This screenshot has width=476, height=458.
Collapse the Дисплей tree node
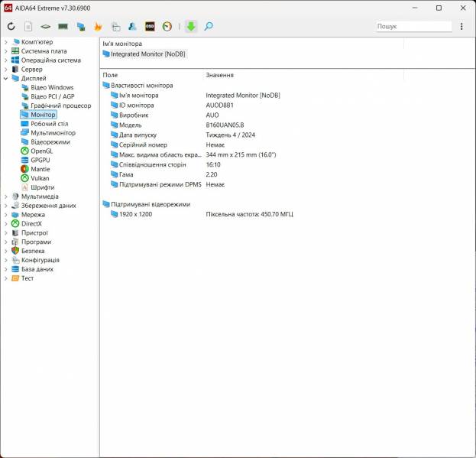(6, 78)
